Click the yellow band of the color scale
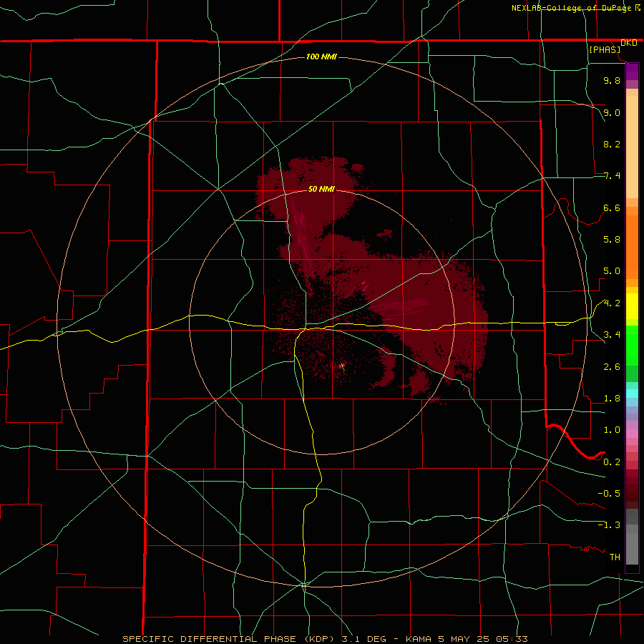This screenshot has width=644, height=644. point(632,306)
